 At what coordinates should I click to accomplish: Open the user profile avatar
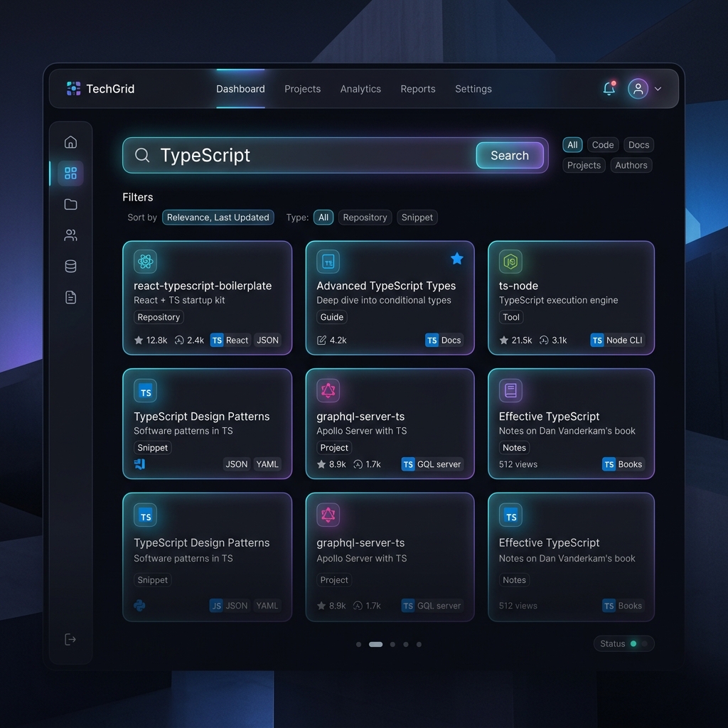coord(638,89)
